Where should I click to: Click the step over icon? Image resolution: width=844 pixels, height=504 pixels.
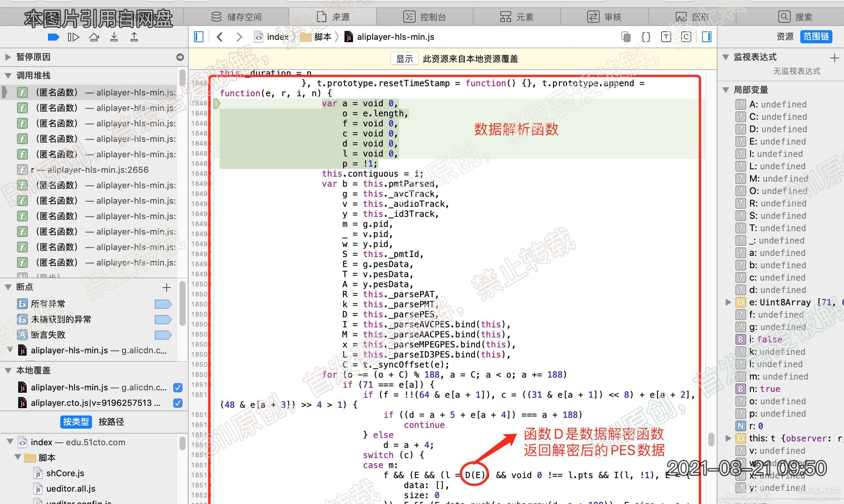(x=94, y=37)
